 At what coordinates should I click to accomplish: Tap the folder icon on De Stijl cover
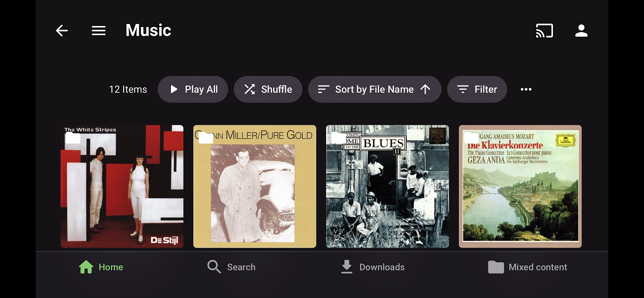coord(73,138)
